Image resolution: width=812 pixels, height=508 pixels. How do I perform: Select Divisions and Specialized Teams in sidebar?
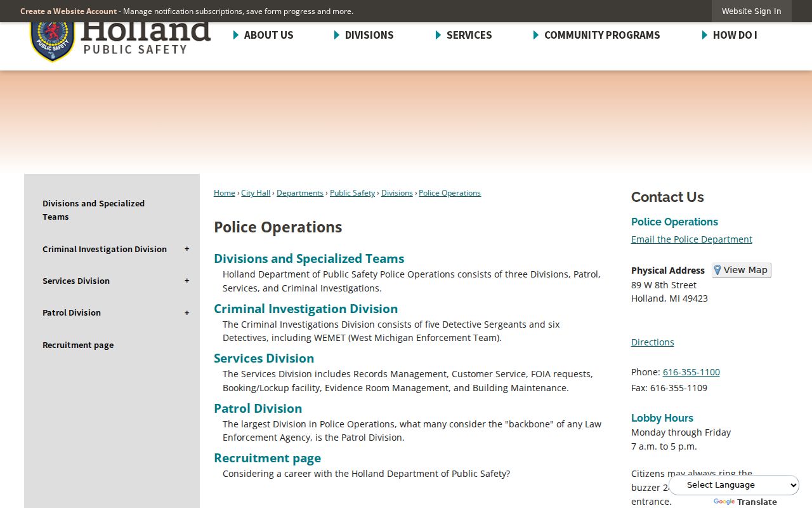[x=94, y=210]
